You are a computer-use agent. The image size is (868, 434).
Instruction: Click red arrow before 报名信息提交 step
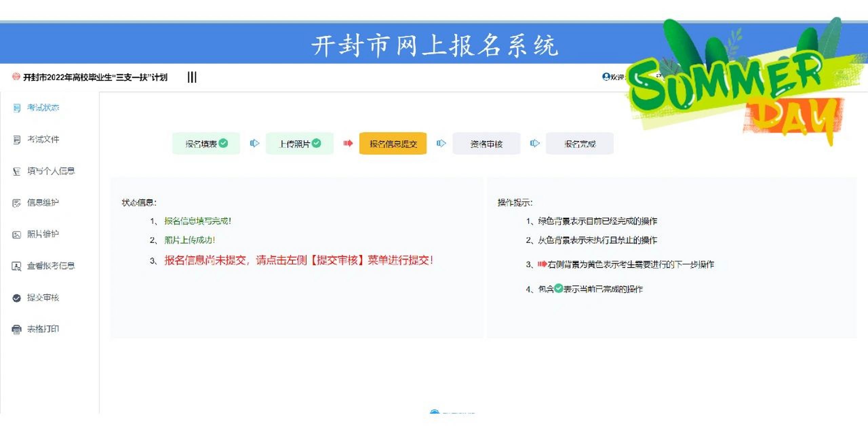click(x=348, y=143)
